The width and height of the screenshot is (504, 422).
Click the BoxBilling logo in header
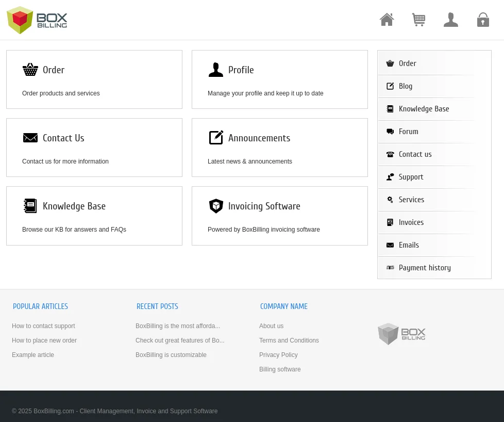[x=37, y=20]
